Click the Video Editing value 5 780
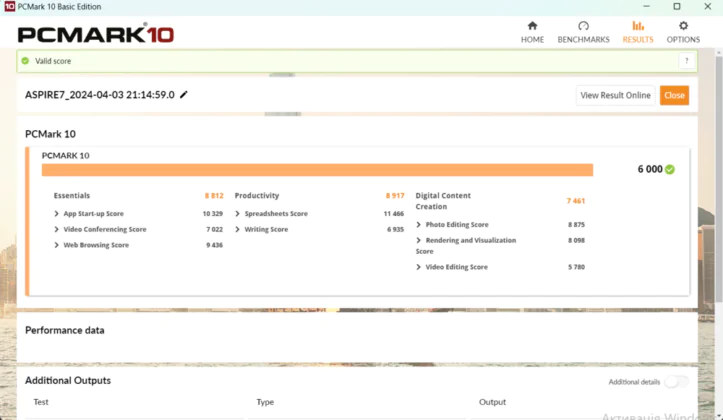Screen dimensions: 723x420 coord(576,267)
